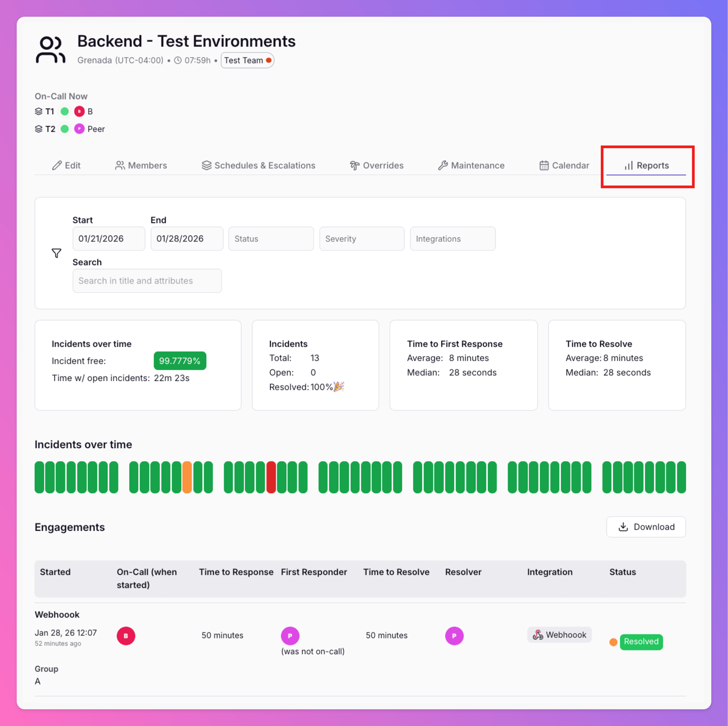Select the red incident bar in timeline
This screenshot has width=728, height=726.
pyautogui.click(x=271, y=477)
